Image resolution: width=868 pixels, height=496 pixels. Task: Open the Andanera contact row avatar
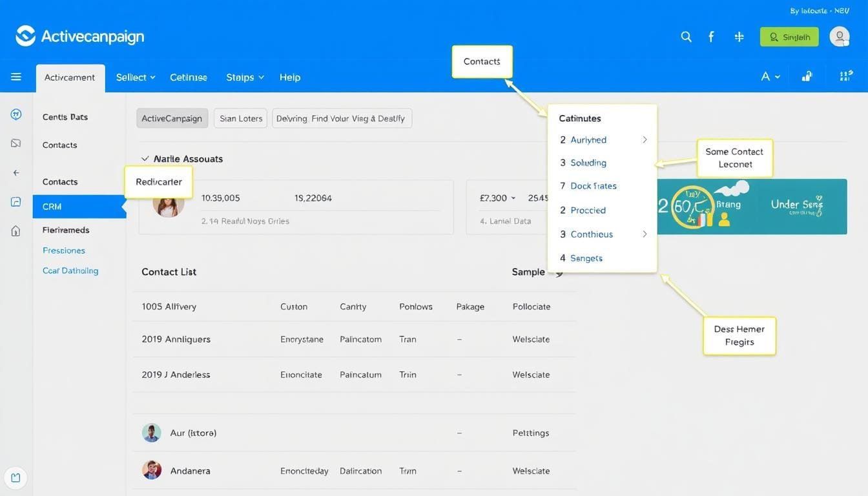152,470
